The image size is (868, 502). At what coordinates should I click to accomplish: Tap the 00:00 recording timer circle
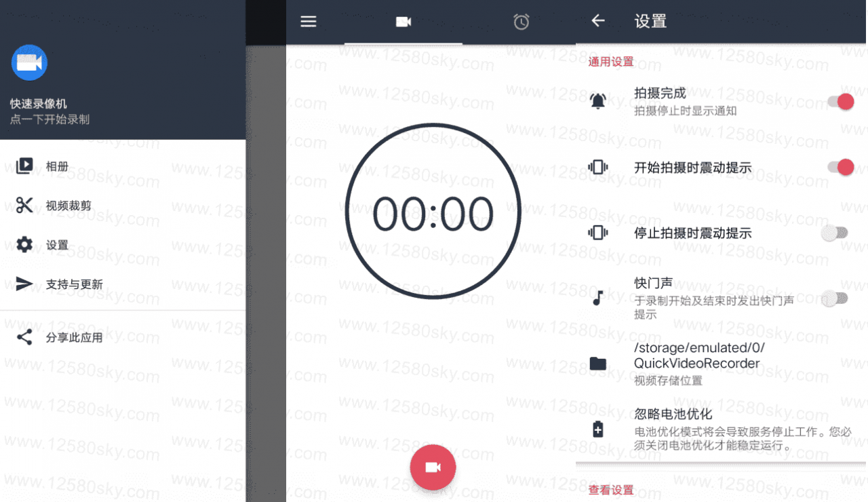[x=433, y=211]
